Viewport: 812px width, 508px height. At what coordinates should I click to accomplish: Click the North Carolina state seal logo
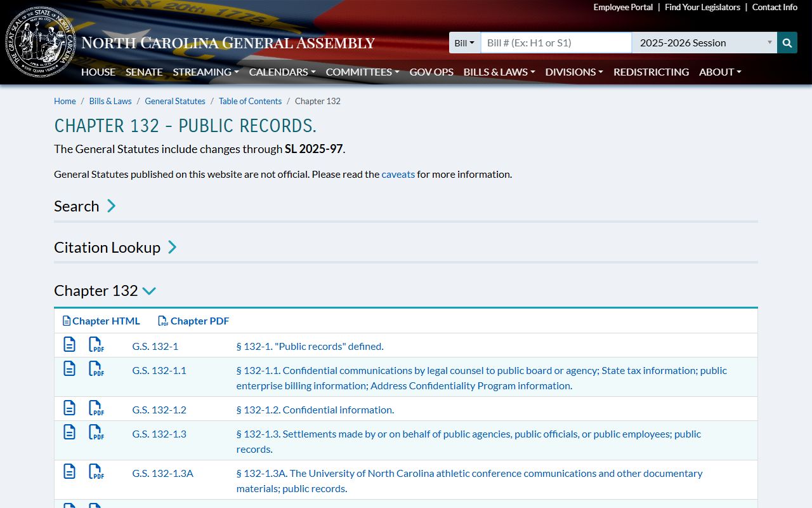(41, 42)
